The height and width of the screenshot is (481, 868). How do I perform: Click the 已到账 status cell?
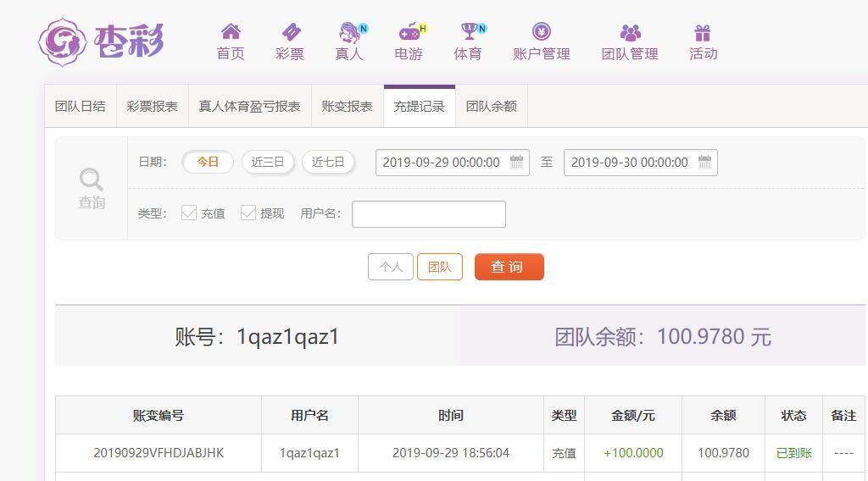click(x=793, y=453)
